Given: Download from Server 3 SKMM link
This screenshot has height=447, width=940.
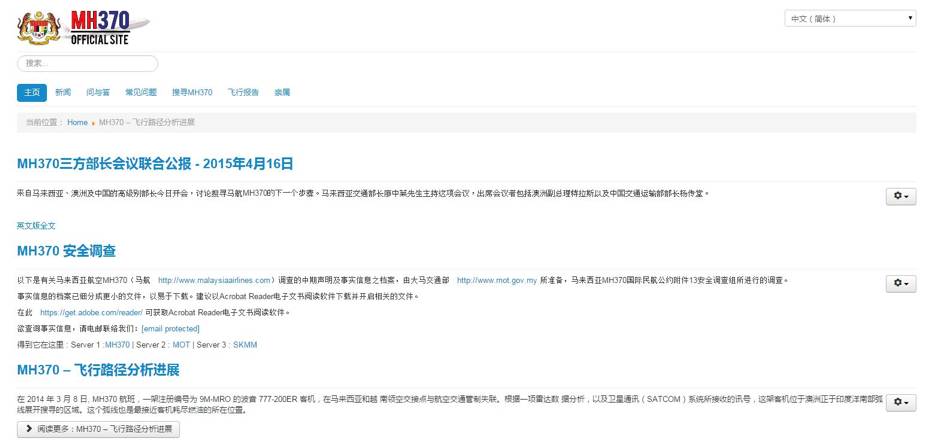Looking at the screenshot, I should point(245,345).
